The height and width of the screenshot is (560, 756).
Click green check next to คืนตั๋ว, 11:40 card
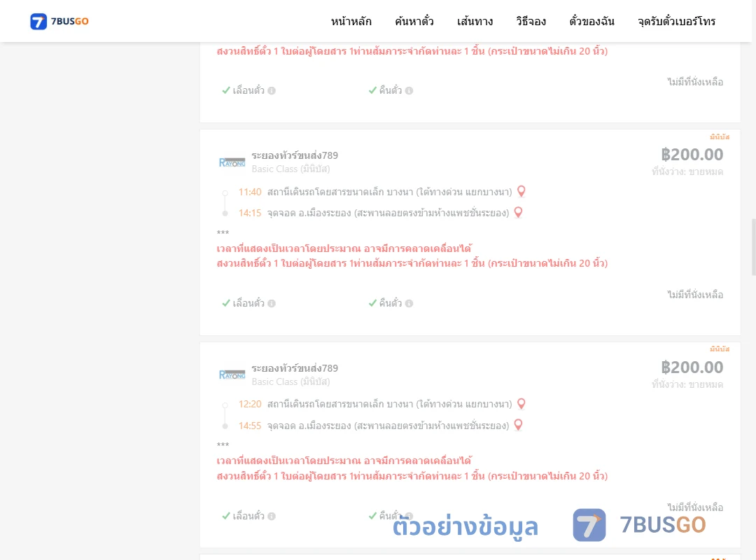pos(372,303)
